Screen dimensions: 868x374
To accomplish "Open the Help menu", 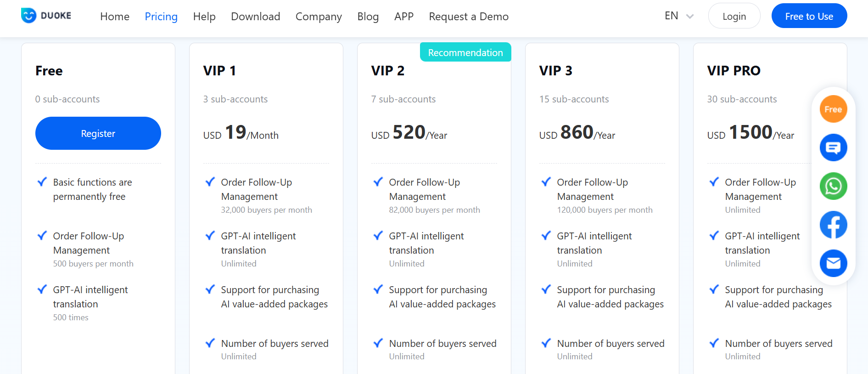I will coord(204,17).
